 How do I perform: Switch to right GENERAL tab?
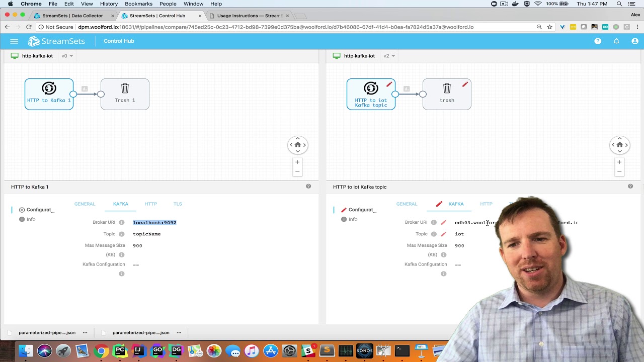(407, 204)
